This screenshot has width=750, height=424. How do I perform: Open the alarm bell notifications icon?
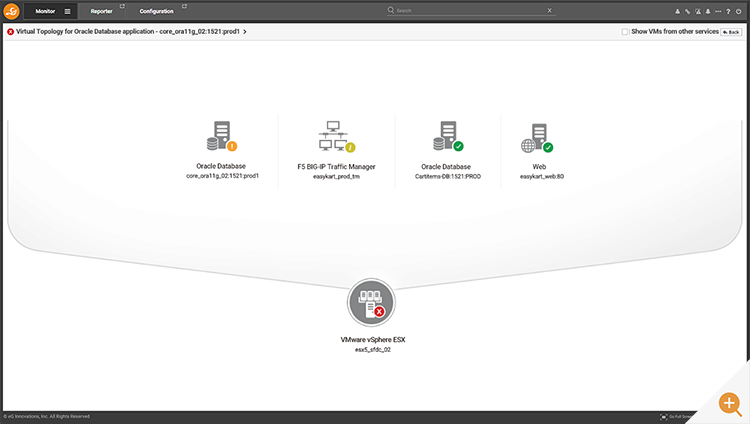tap(708, 11)
